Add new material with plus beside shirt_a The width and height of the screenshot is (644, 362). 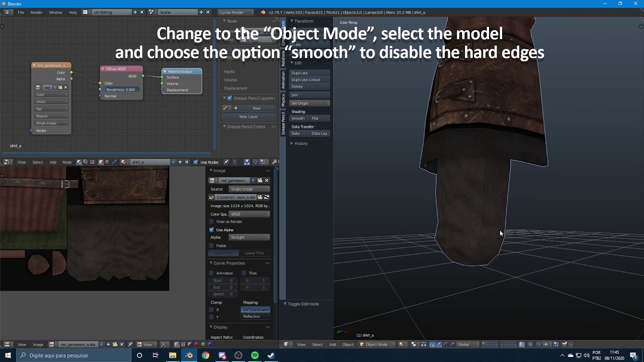[180, 162]
